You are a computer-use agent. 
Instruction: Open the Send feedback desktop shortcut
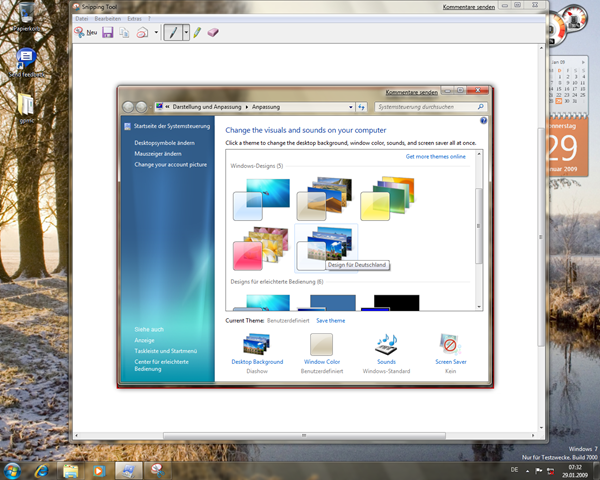[x=26, y=63]
